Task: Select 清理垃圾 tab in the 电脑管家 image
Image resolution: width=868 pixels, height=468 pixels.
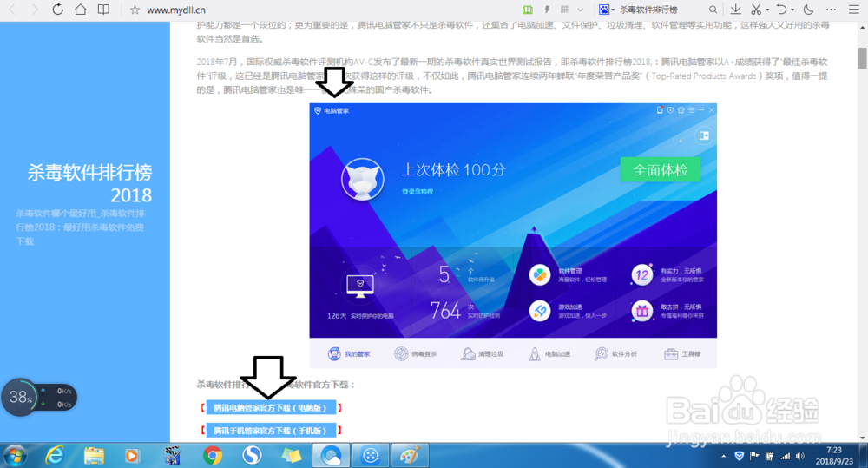Action: coord(482,354)
